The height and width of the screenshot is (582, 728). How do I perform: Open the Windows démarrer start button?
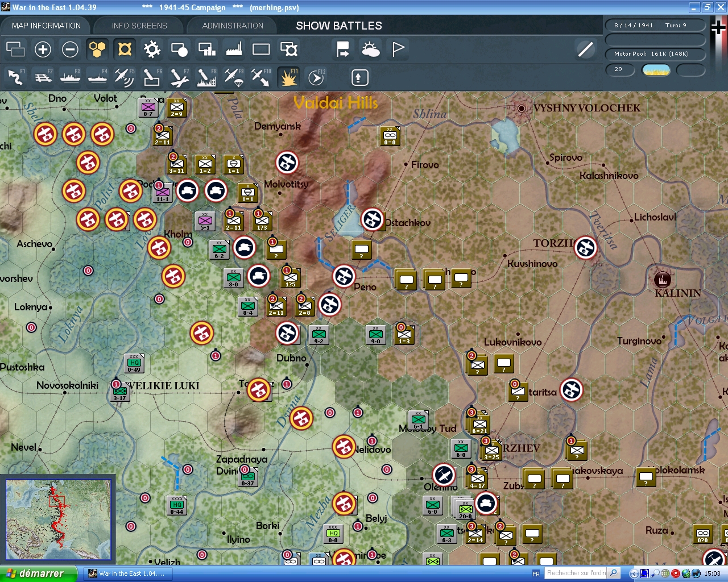[x=38, y=573]
